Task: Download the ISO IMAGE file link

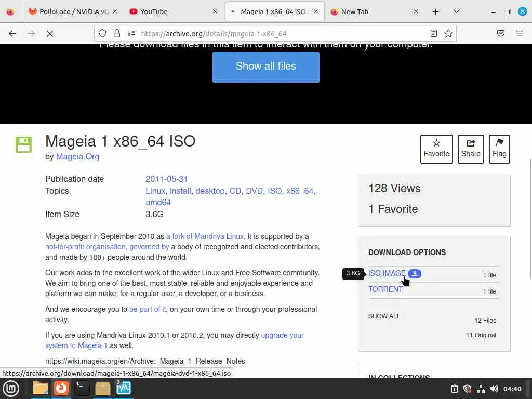Action: pos(387,273)
